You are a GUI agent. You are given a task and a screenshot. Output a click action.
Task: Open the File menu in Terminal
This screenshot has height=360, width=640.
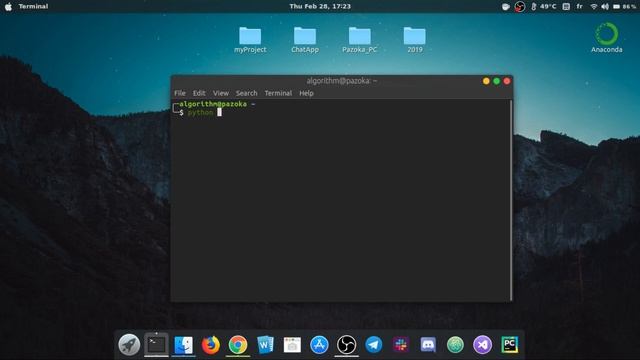(x=180, y=93)
